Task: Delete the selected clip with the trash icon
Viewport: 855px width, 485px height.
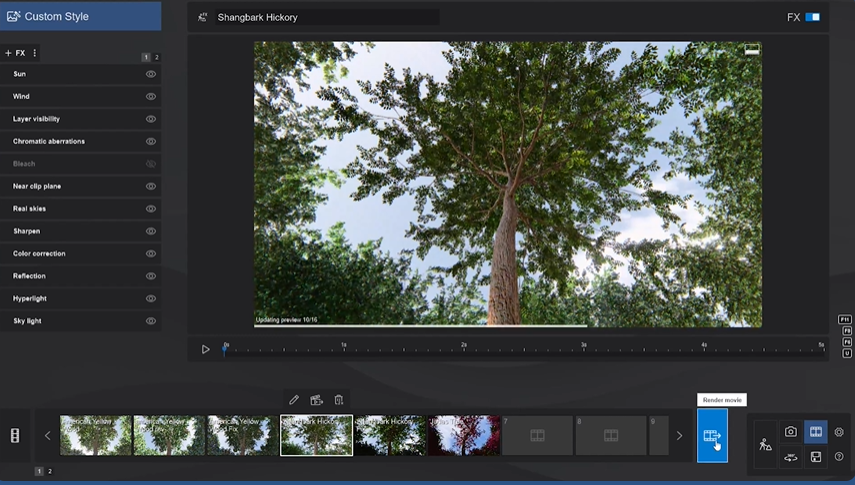Action: click(x=339, y=400)
